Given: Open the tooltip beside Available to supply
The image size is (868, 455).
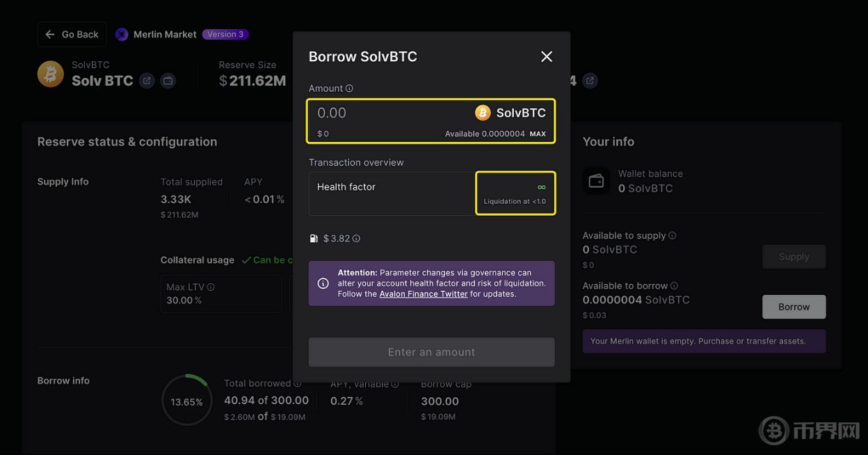Looking at the screenshot, I should 672,235.
